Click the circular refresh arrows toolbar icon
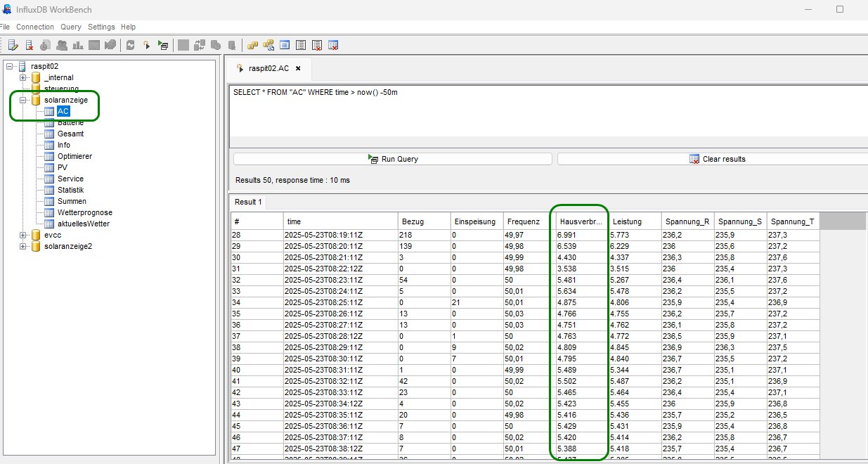Image resolution: width=868 pixels, height=464 pixels. pyautogui.click(x=131, y=45)
